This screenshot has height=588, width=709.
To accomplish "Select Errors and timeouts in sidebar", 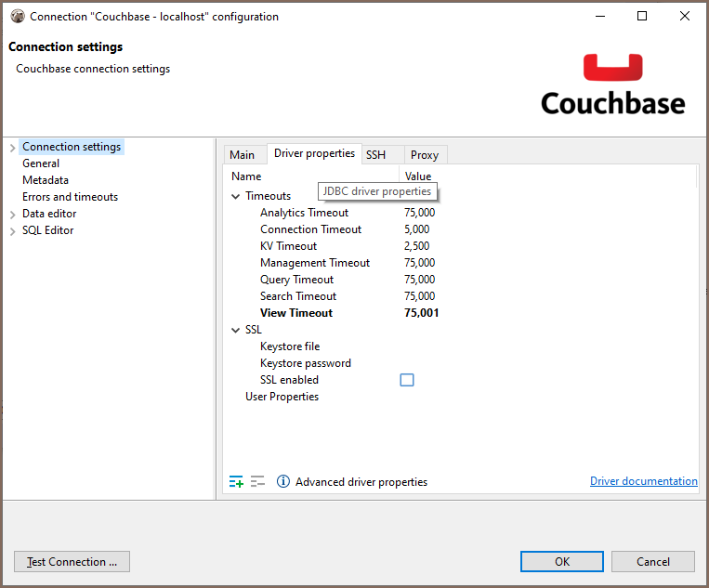I will coord(70,197).
